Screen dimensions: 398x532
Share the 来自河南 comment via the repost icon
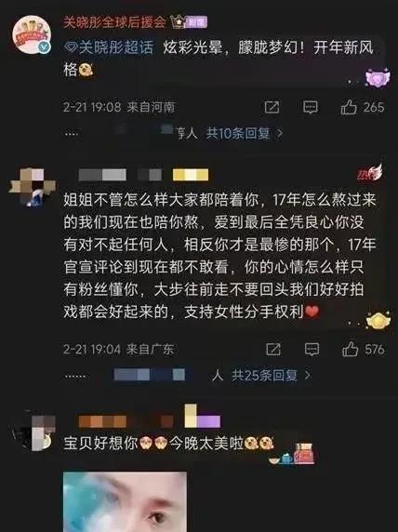(272, 107)
